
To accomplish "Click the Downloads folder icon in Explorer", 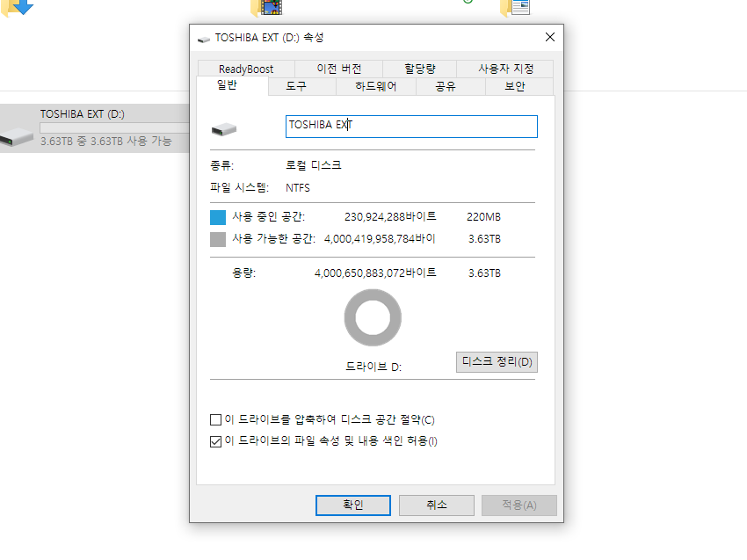I will (18, 7).
